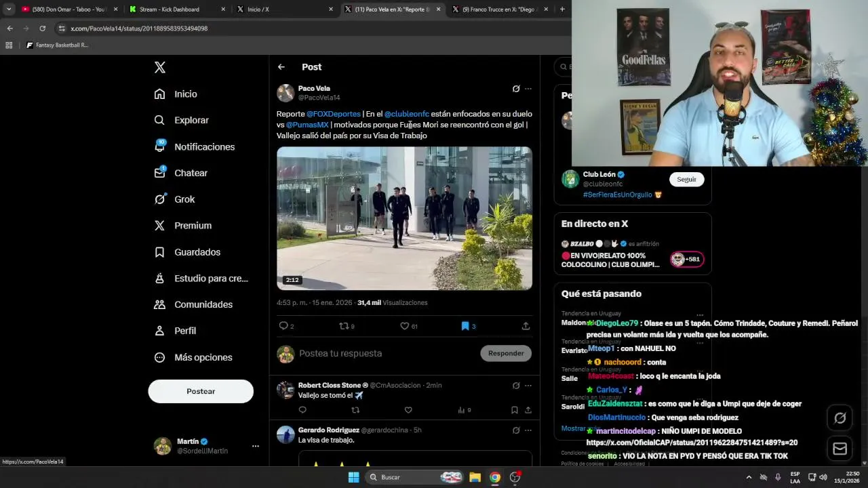
Task: Click the Responder button
Action: tap(506, 353)
